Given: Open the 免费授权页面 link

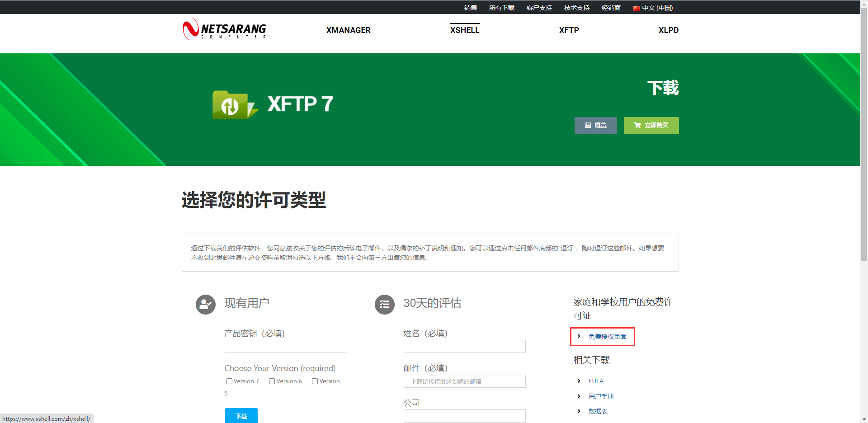Looking at the screenshot, I should [608, 337].
